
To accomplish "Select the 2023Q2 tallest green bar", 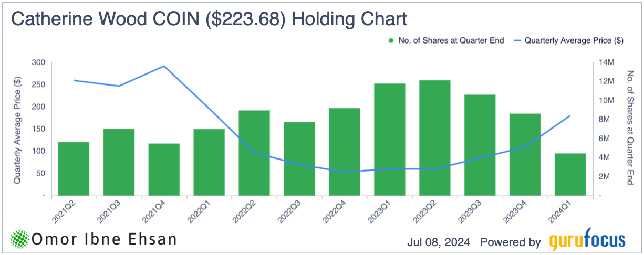I will [x=435, y=138].
